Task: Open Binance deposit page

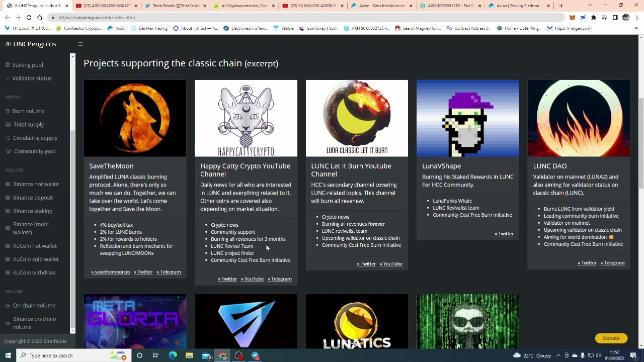Action: tap(33, 198)
